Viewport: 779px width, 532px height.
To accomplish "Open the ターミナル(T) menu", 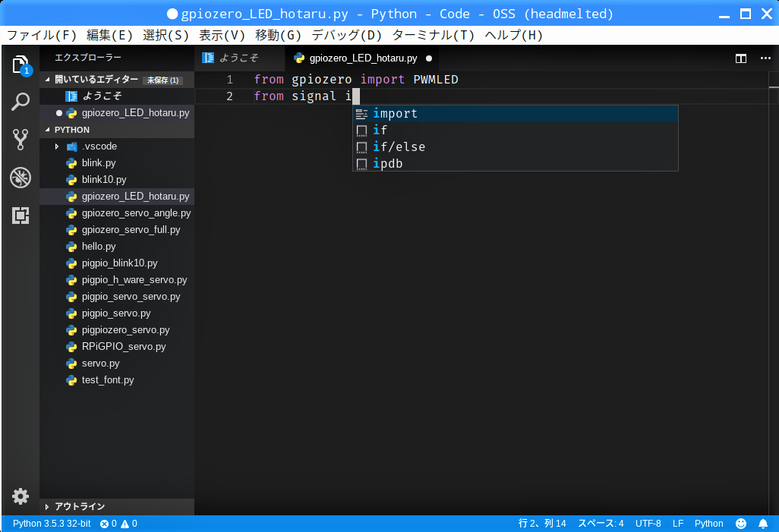I will [434, 35].
